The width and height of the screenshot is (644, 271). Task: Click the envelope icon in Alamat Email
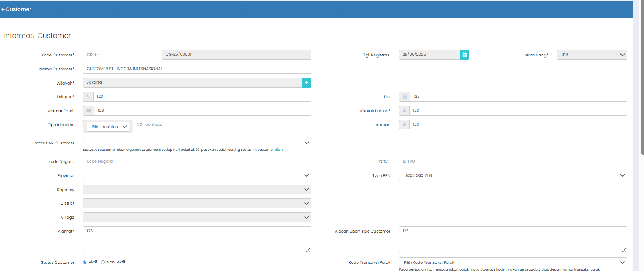89,111
